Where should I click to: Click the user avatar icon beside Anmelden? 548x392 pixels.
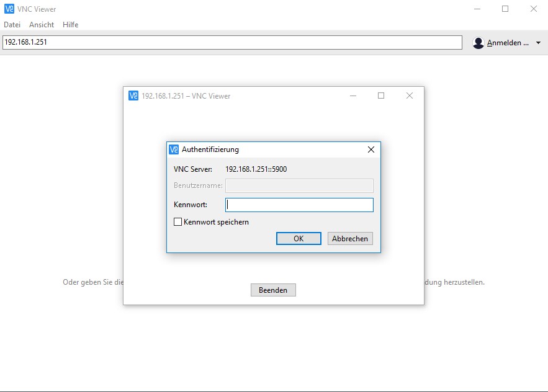(x=478, y=43)
